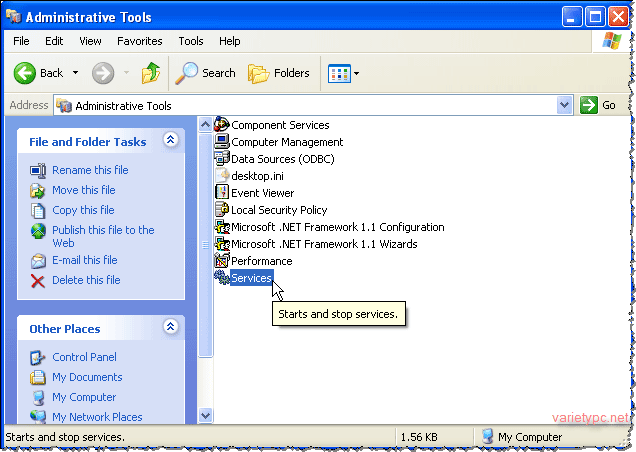This screenshot has width=636, height=452.
Task: Select the Performance icon
Action: pyautogui.click(x=222, y=260)
